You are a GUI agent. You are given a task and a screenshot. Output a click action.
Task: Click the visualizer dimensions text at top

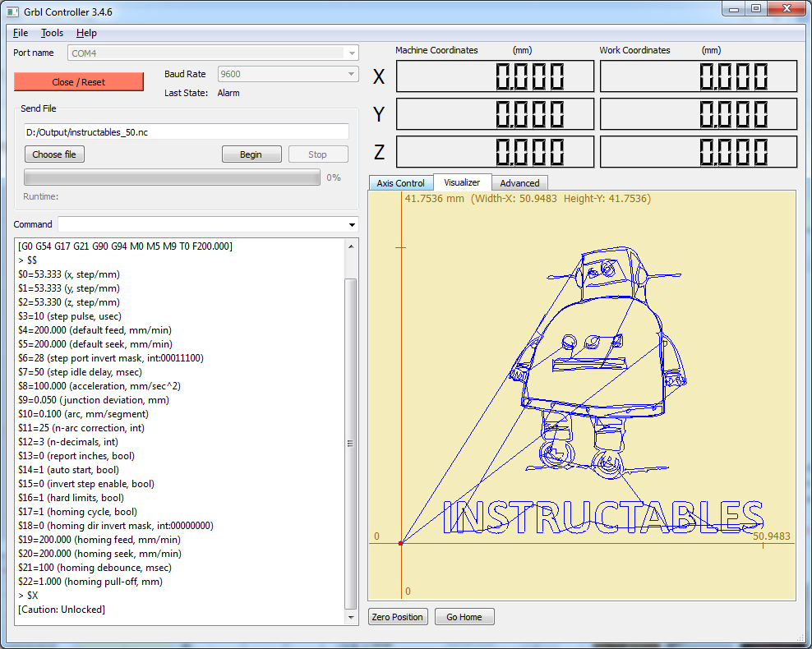pos(528,198)
